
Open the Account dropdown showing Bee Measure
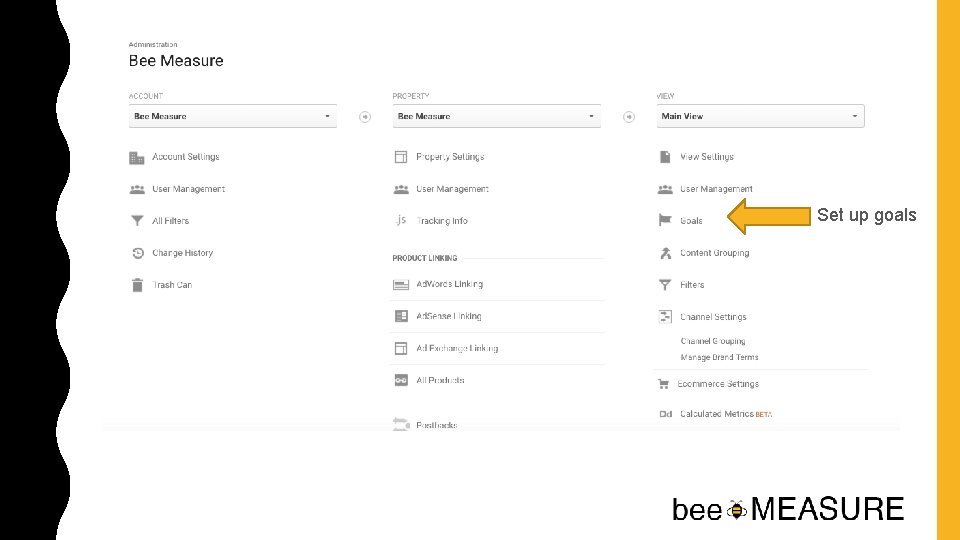click(x=232, y=116)
